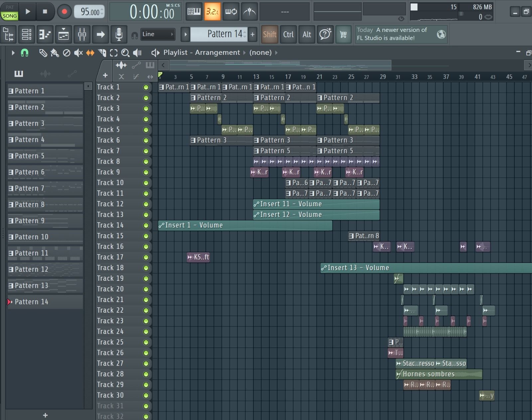
Task: Select the Mute tool in playlist
Action: pos(78,53)
